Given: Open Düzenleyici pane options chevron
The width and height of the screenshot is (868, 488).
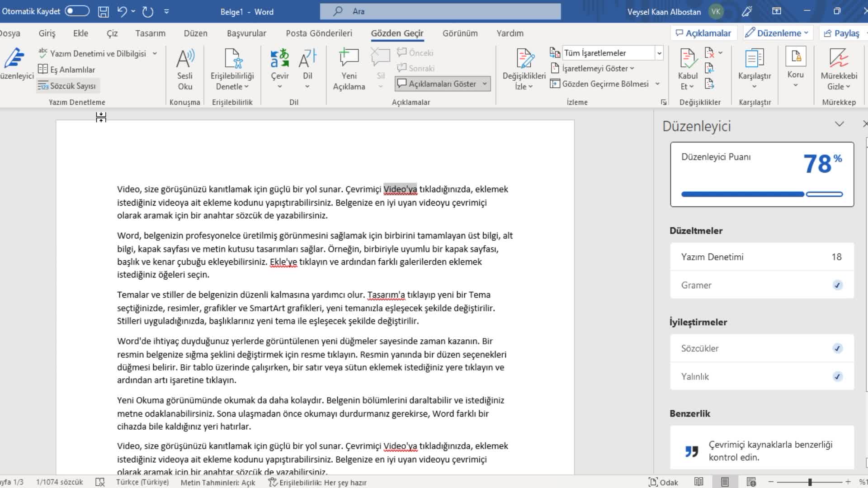Looking at the screenshot, I should [x=840, y=124].
